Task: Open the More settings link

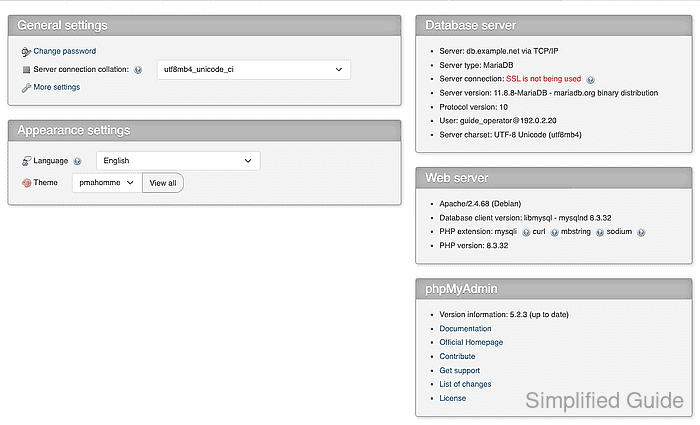Action: [x=57, y=87]
